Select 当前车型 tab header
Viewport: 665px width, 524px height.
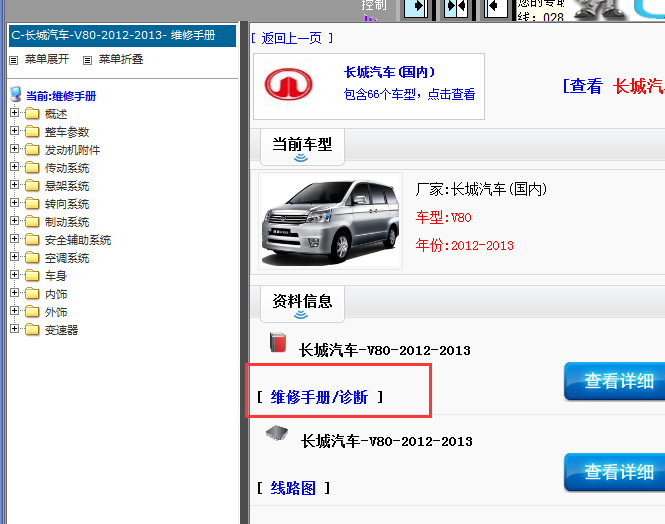[x=302, y=147]
